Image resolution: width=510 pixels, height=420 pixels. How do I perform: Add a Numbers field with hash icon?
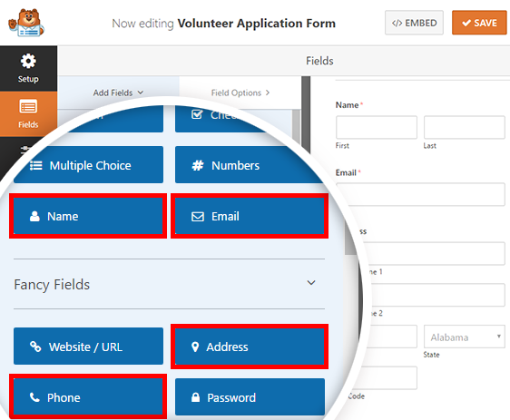click(x=250, y=165)
